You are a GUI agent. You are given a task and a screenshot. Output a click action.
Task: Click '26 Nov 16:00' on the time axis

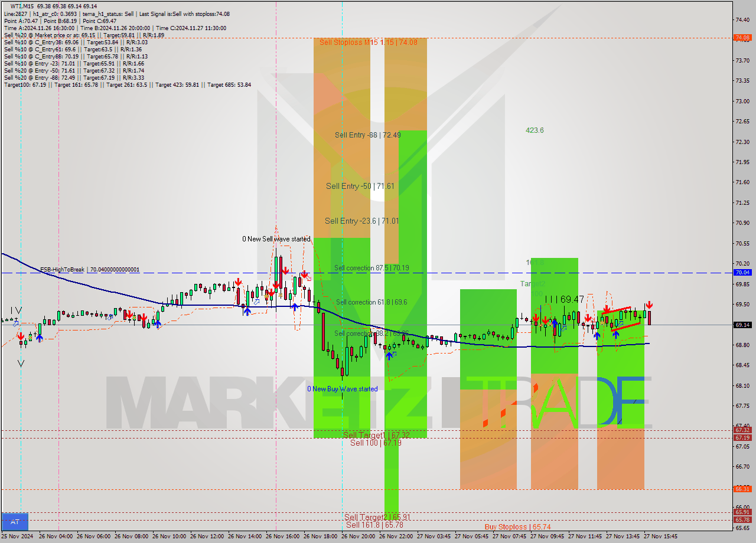pos(281,537)
